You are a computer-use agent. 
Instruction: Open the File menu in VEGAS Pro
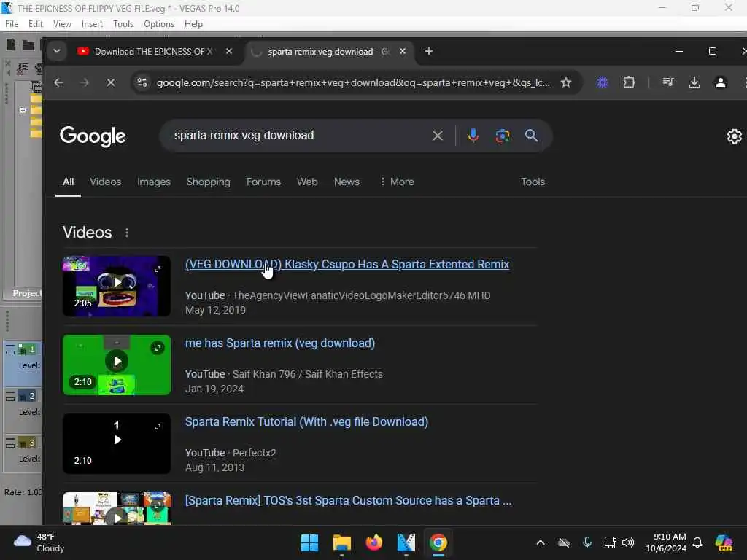tap(12, 24)
